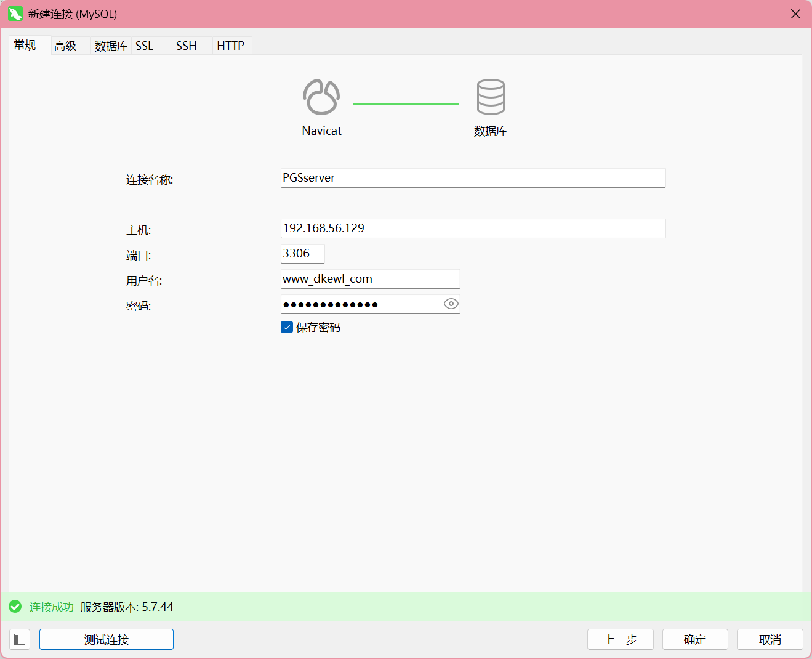
Task: Click the host field 192.168.56.129
Action: click(473, 228)
